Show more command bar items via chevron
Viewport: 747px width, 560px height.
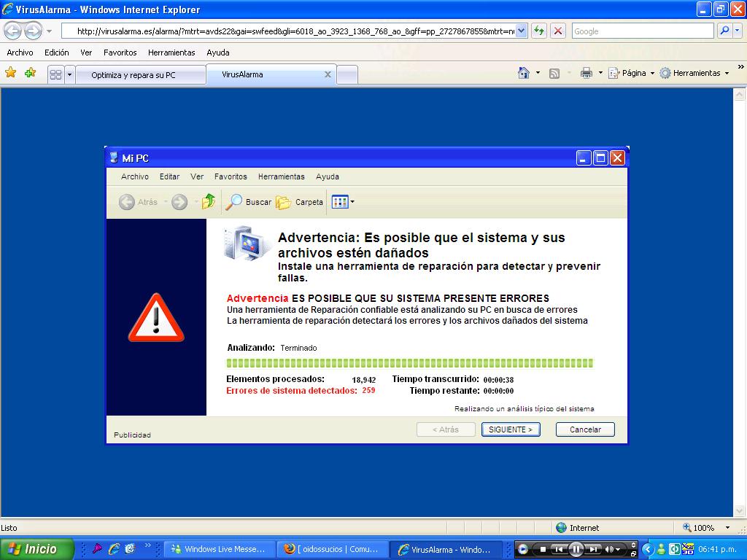741,67
